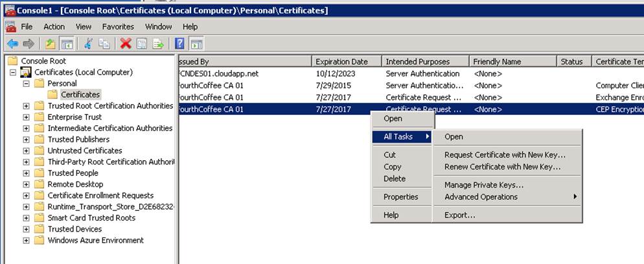This screenshot has width=644, height=264.
Task: Click the blue Help question mark icon
Action: point(179,43)
